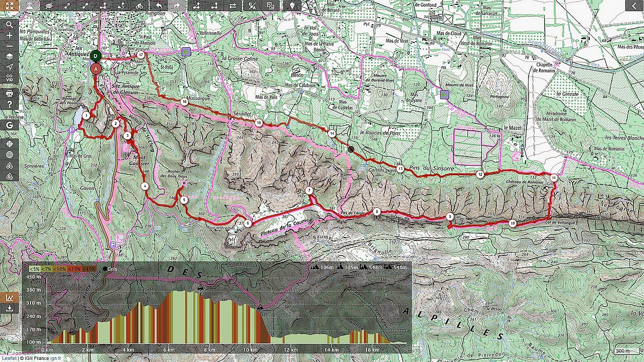Select the <10% slope legend swatch
644x362 pixels.
[x=60, y=269]
